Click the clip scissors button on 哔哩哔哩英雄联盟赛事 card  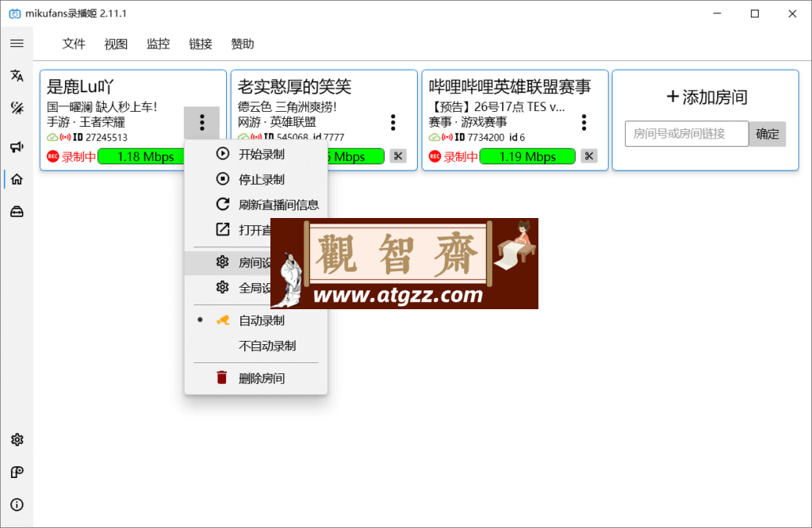pos(589,156)
